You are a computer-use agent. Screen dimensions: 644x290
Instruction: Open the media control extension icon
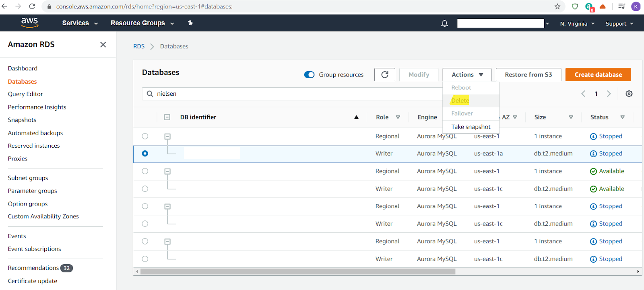[x=622, y=6]
